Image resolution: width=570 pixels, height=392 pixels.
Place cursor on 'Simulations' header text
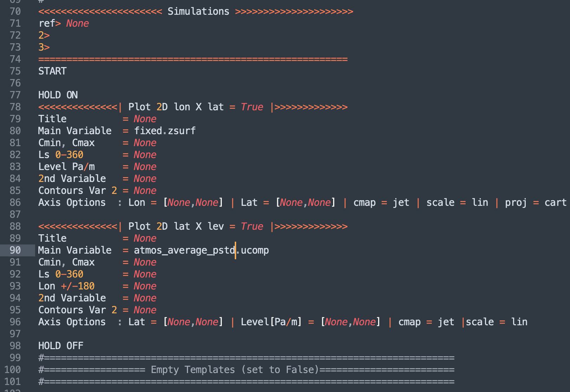point(198,12)
